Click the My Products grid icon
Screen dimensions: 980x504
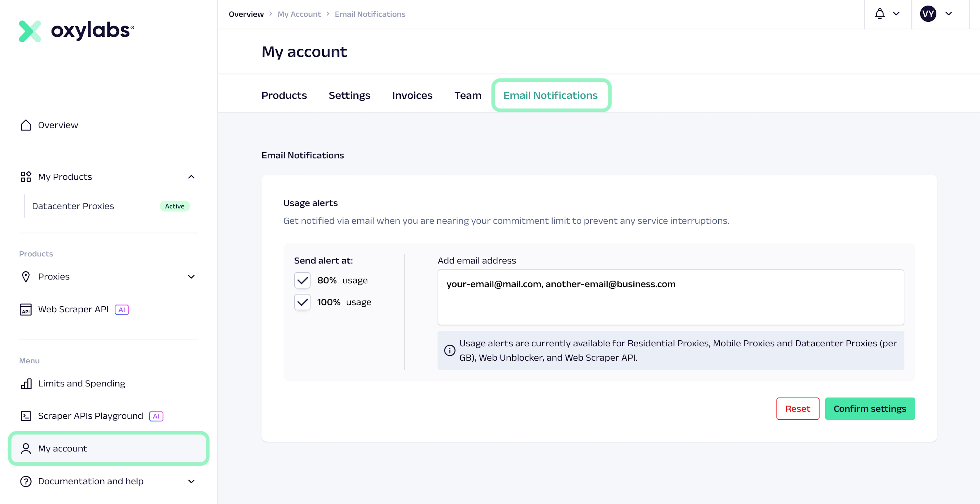click(x=26, y=177)
